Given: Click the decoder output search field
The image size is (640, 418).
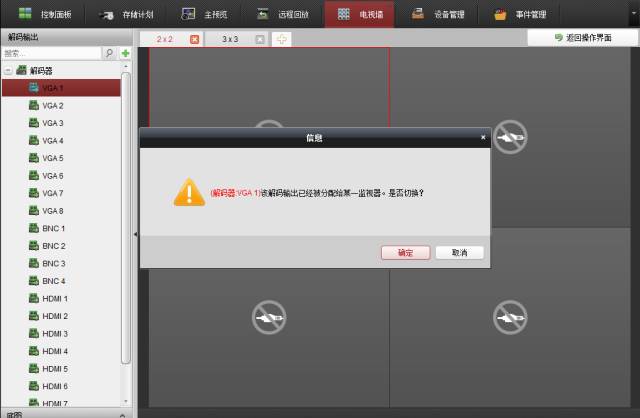Looking at the screenshot, I should (52, 53).
